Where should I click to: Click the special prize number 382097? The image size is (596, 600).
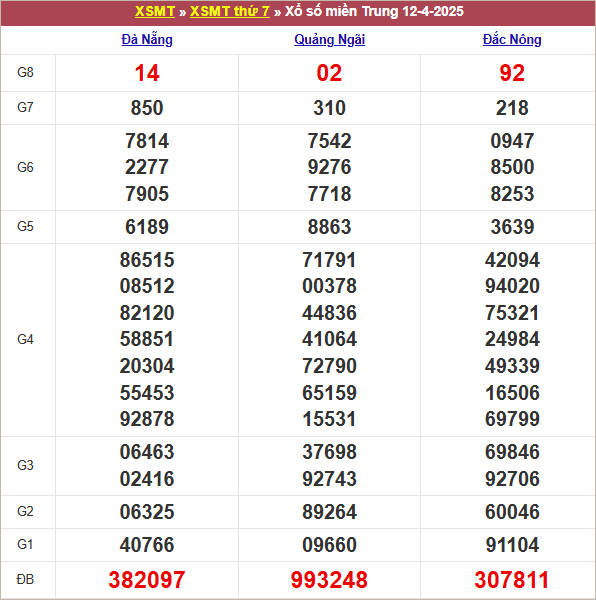[x=147, y=580]
